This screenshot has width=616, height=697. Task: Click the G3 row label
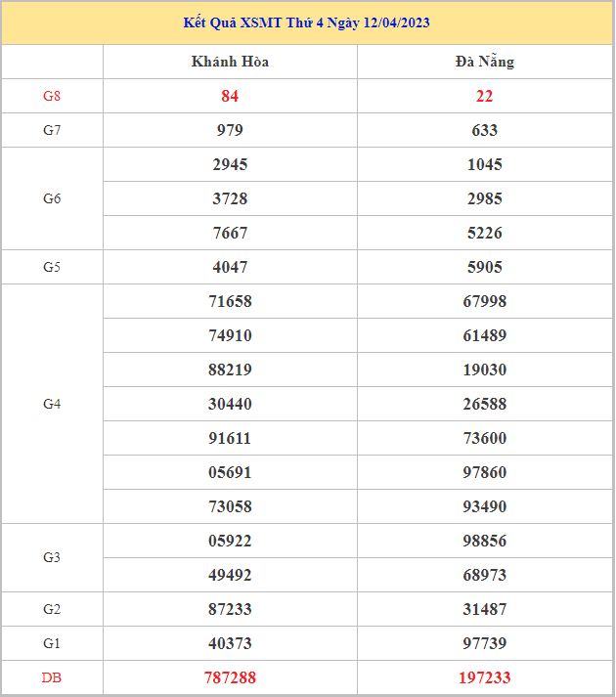coord(52,557)
